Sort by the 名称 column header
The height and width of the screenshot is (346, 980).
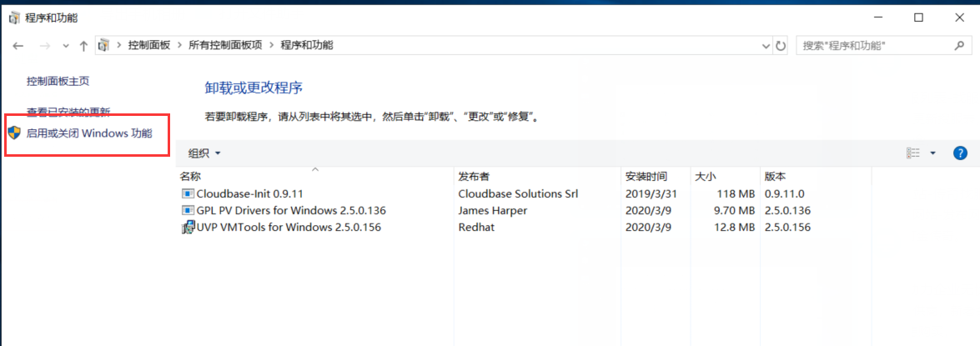(x=315, y=176)
